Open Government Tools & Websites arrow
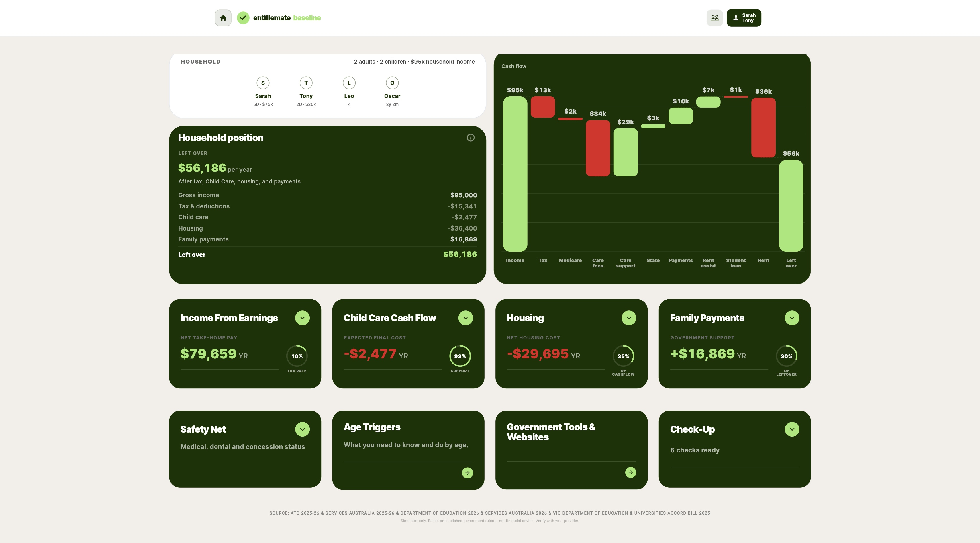This screenshot has width=980, height=543. point(631,472)
